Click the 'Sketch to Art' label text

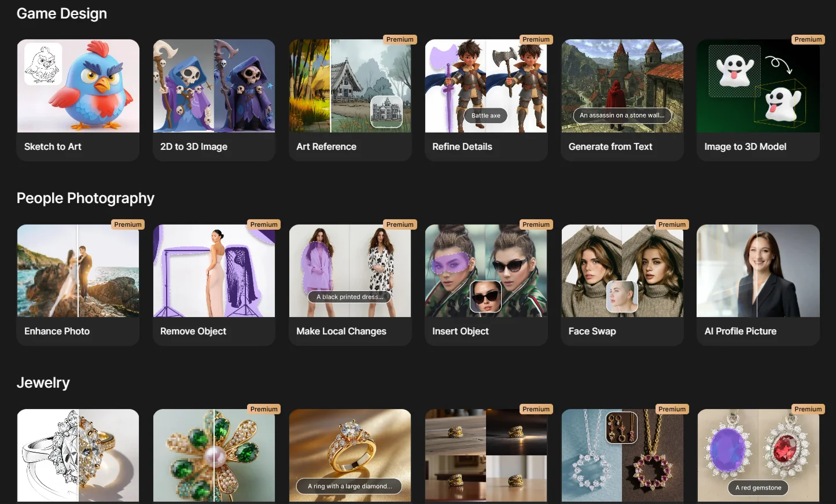point(53,147)
